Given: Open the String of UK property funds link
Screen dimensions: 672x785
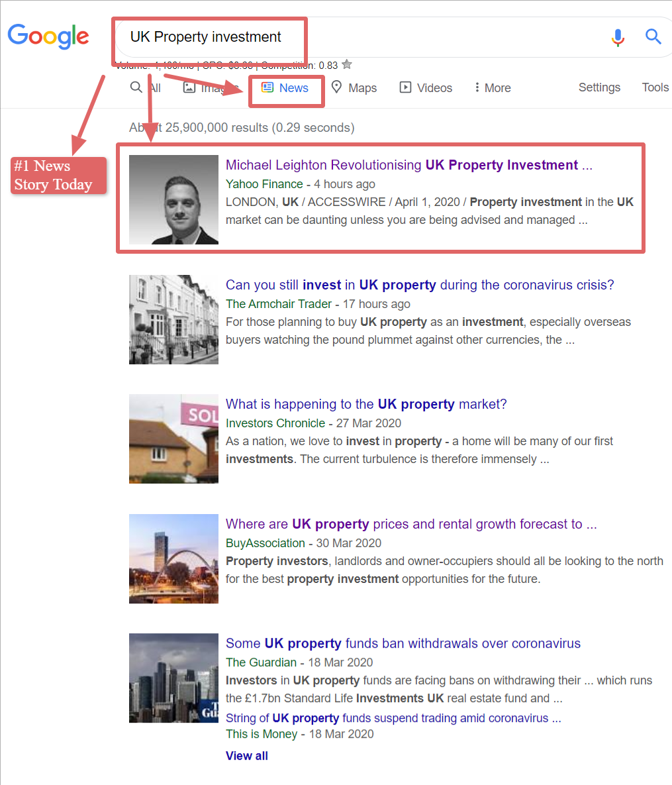Looking at the screenshot, I should point(393,718).
